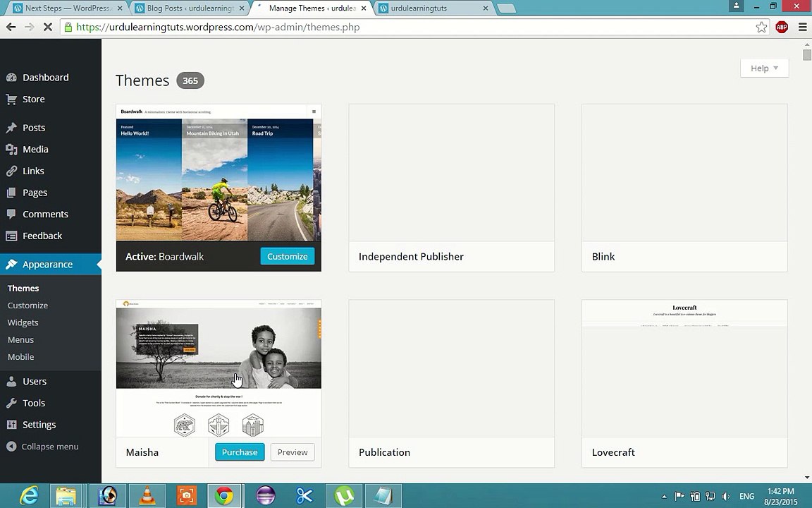Click the Pages icon in sidebar
Screen dimensions: 812x508
pyautogui.click(x=11, y=193)
